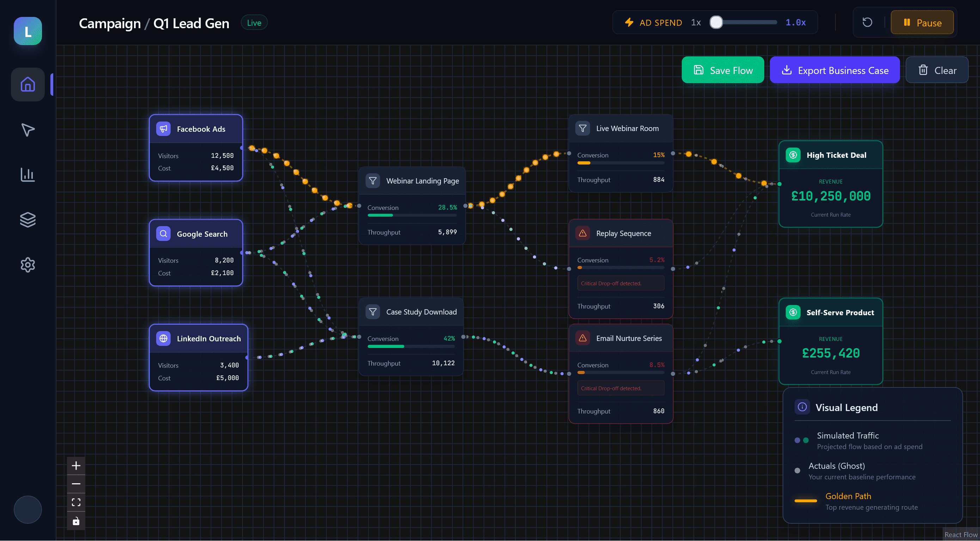Click the 1.0x multiplier value

pos(796,23)
